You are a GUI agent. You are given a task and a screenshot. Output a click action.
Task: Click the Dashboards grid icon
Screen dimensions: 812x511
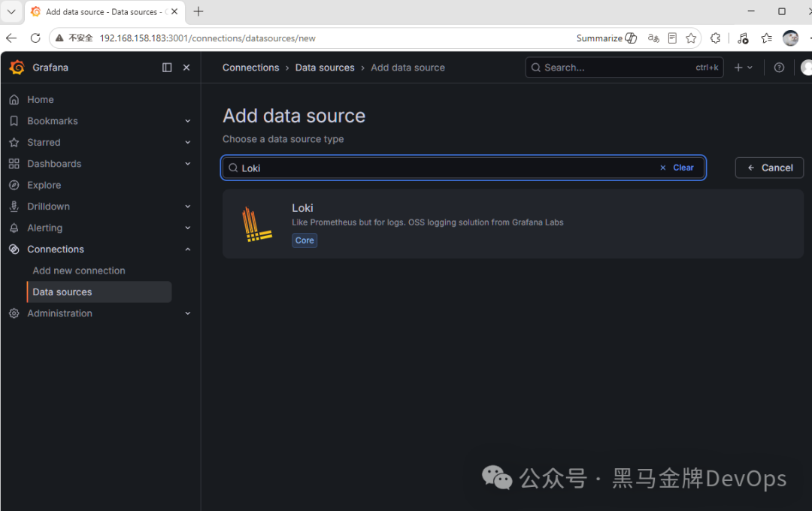tap(14, 164)
